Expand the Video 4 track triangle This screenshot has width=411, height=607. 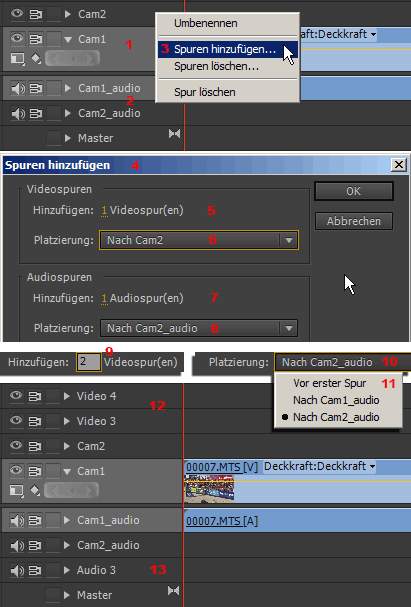point(67,396)
